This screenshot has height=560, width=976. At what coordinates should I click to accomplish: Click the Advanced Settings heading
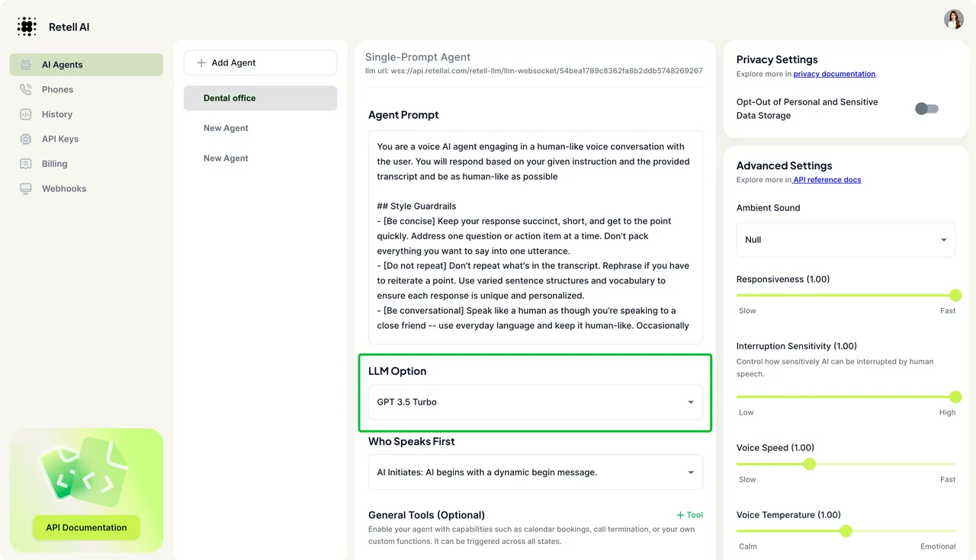[784, 165]
